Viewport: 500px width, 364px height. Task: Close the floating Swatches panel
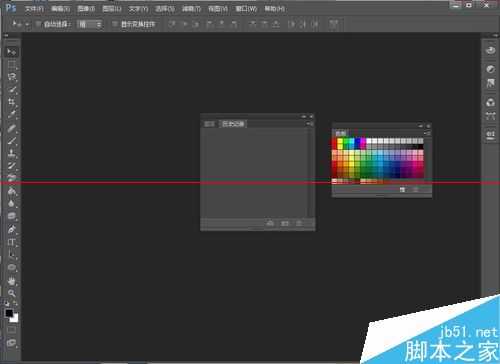428,126
